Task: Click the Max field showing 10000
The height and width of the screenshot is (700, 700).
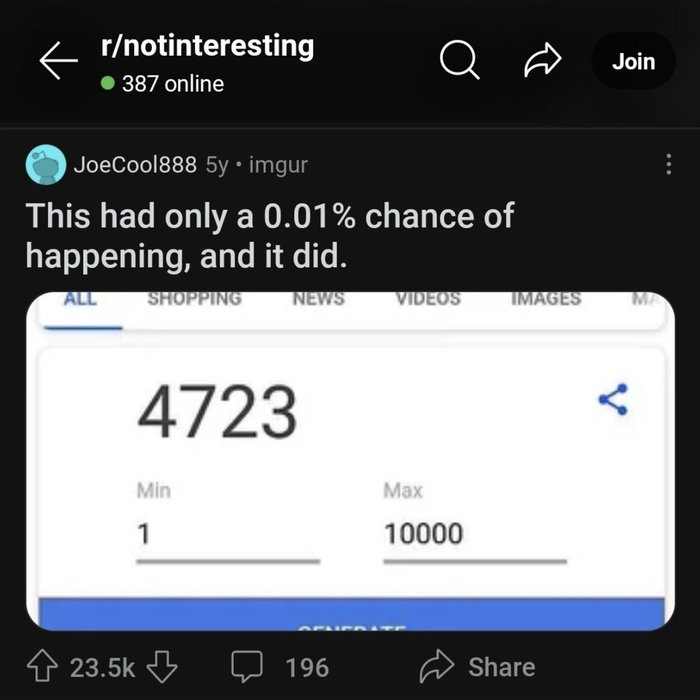Action: click(475, 542)
